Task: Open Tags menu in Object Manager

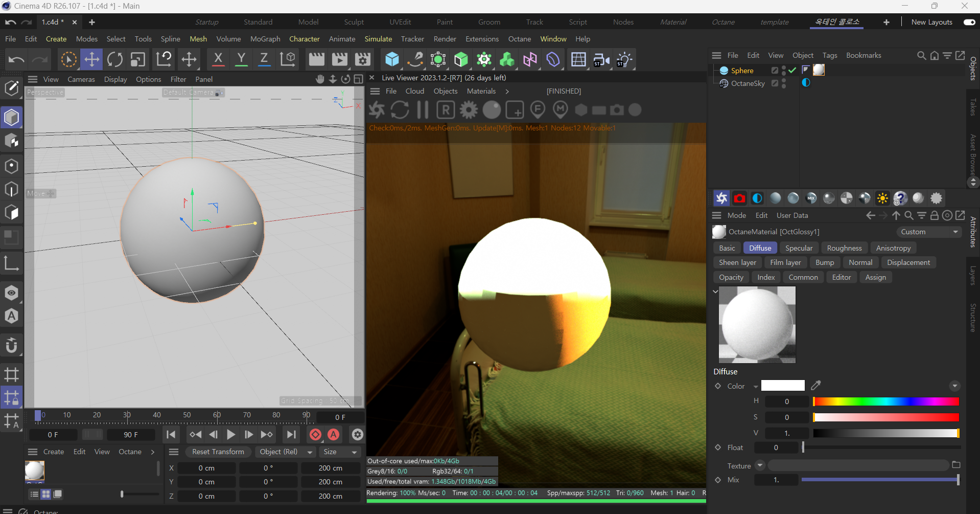Action: tap(830, 55)
